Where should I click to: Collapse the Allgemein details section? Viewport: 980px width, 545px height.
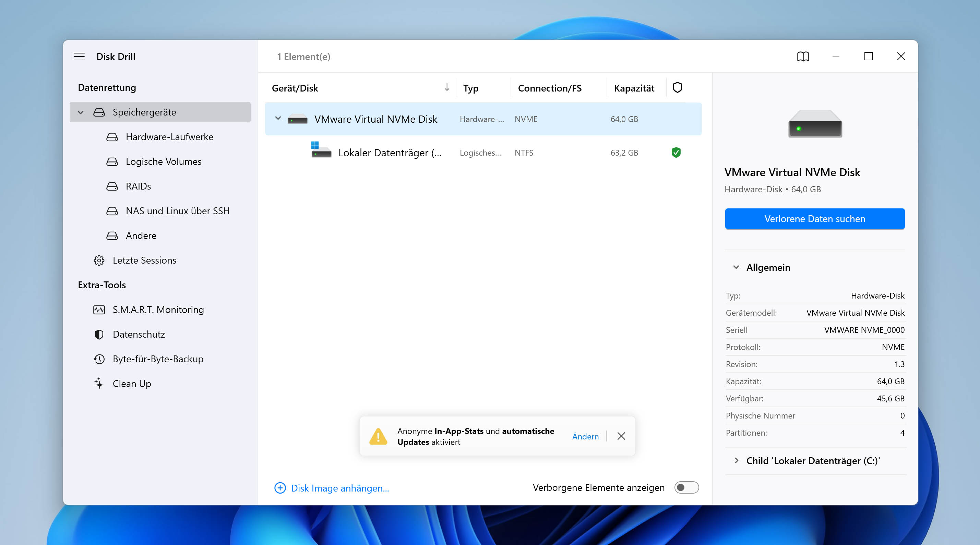[736, 267]
